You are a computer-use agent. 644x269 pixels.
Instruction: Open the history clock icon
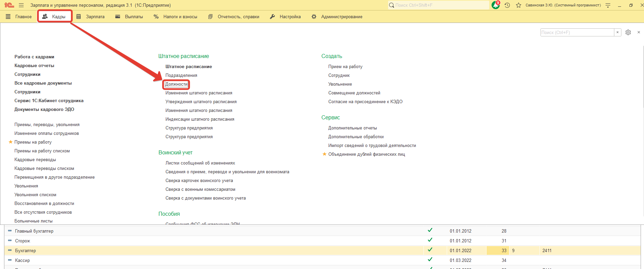507,5
